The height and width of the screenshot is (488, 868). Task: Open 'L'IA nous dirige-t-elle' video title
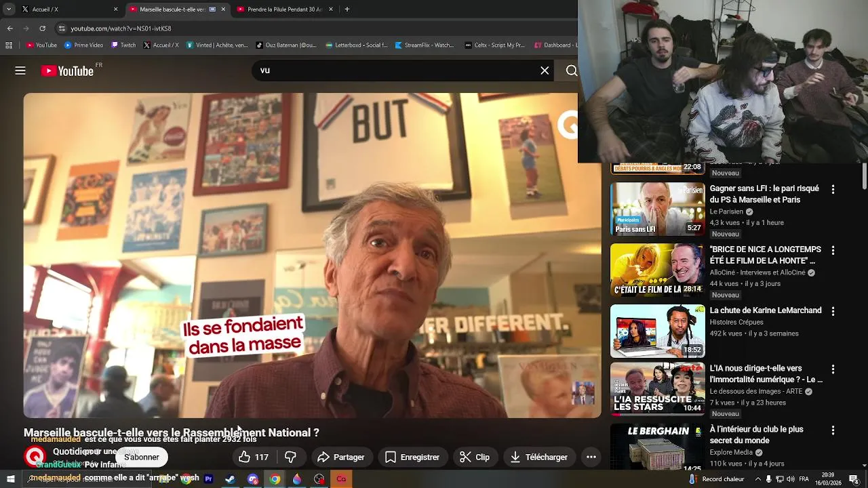(766, 374)
